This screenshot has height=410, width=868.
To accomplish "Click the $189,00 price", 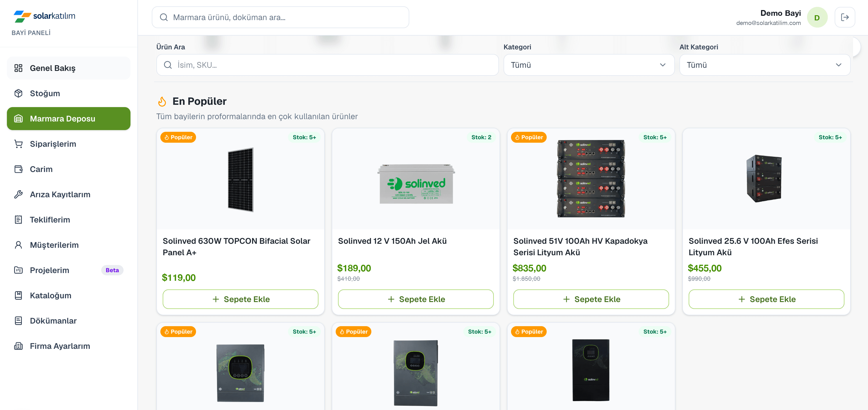I will tap(354, 268).
